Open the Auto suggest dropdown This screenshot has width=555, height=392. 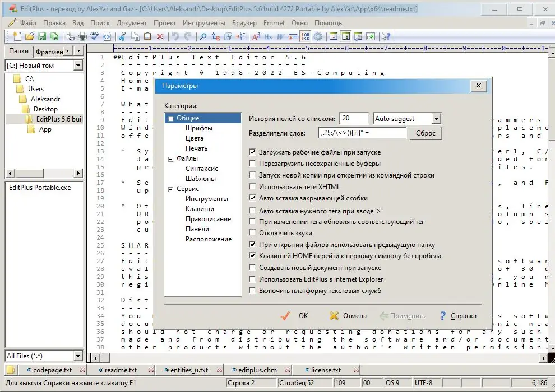pos(436,119)
